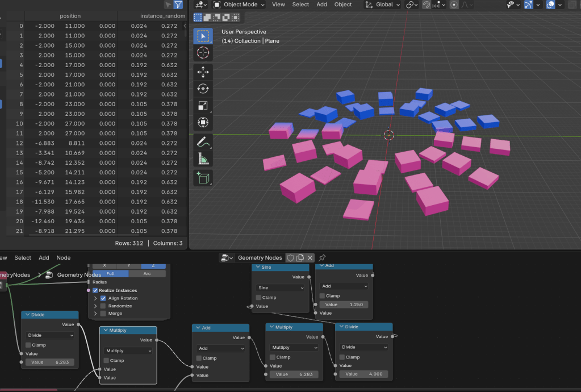
Task: Open the Object Mode dropdown
Action: pos(240,5)
